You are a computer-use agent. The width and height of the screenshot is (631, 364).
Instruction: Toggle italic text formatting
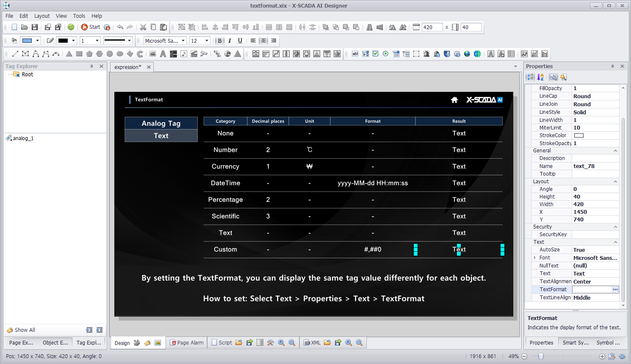coord(230,41)
